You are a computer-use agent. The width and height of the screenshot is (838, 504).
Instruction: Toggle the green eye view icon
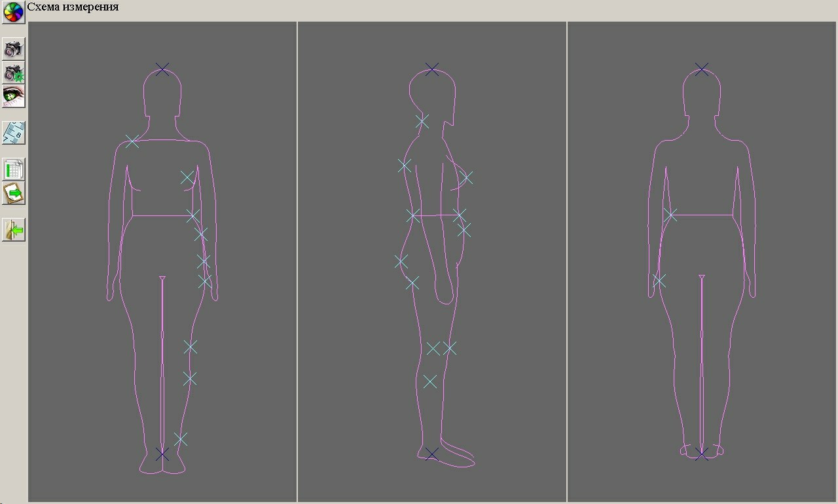click(13, 96)
